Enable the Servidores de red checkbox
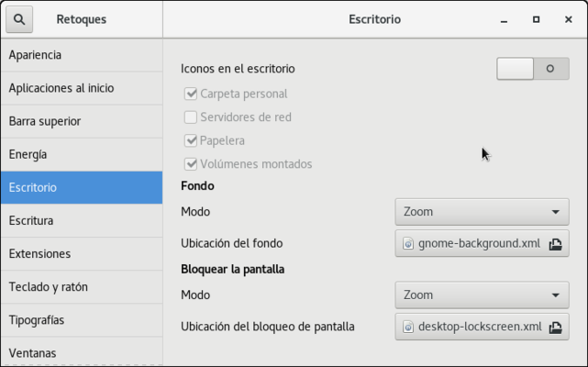The image size is (588, 367). pos(191,117)
